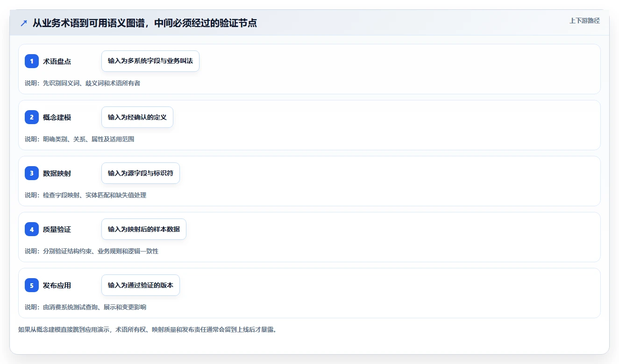The width and height of the screenshot is (619, 364).
Task: Click the 输入为通过验证的版本 chip
Action: (x=141, y=285)
